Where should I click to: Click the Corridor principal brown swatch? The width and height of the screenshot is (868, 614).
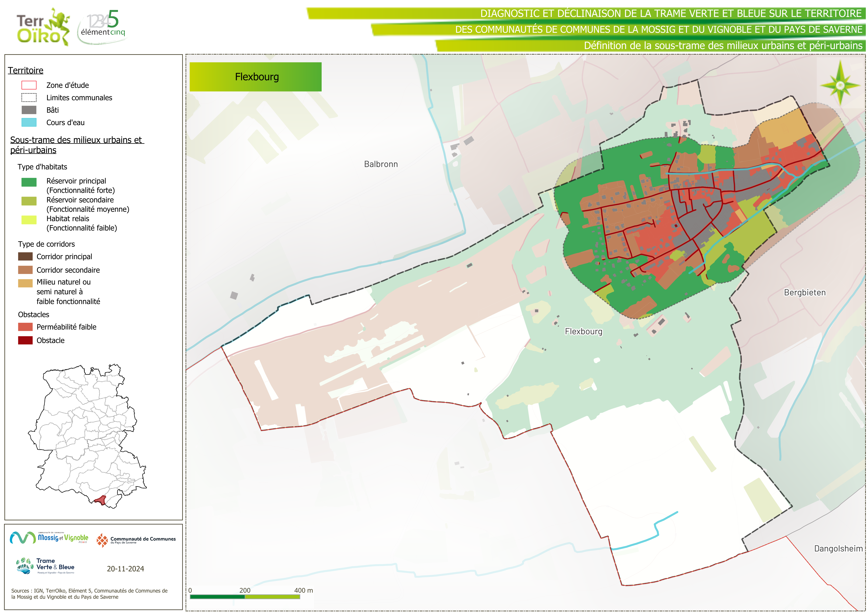coord(25,256)
